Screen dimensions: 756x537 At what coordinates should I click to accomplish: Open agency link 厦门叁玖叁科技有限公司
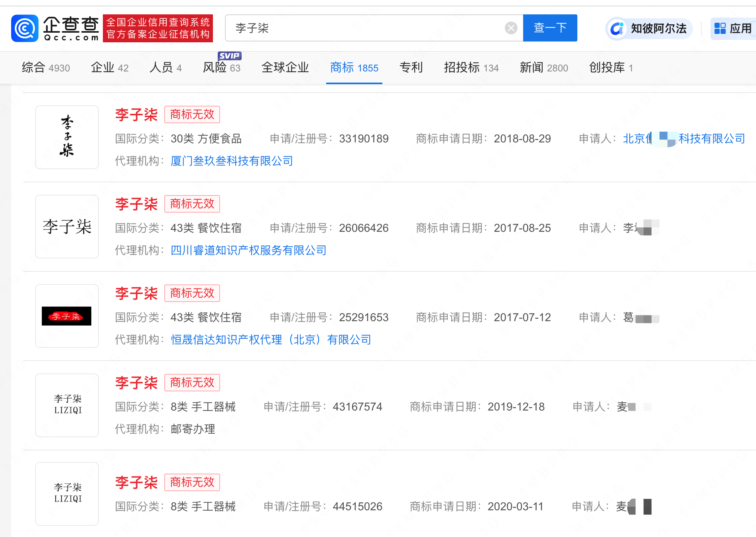click(232, 161)
